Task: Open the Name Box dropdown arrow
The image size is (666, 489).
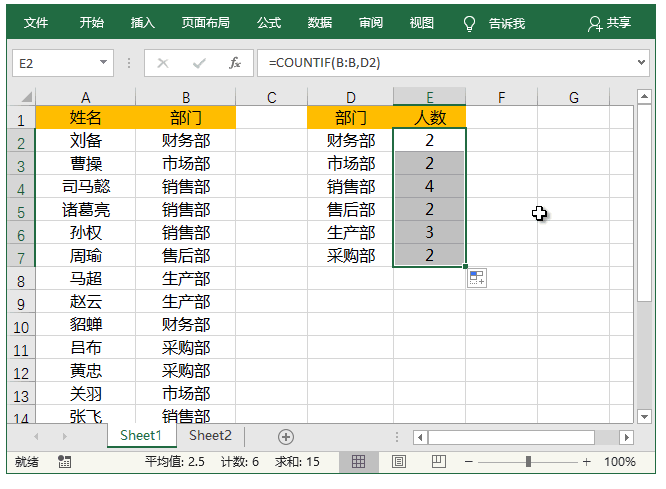Action: [103, 62]
